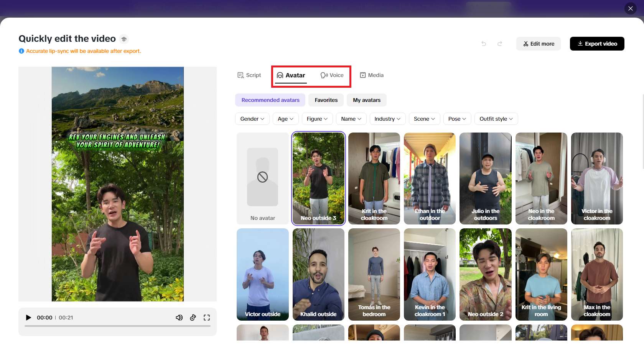
Task: Open the Outfit style dropdown
Action: pos(496,119)
